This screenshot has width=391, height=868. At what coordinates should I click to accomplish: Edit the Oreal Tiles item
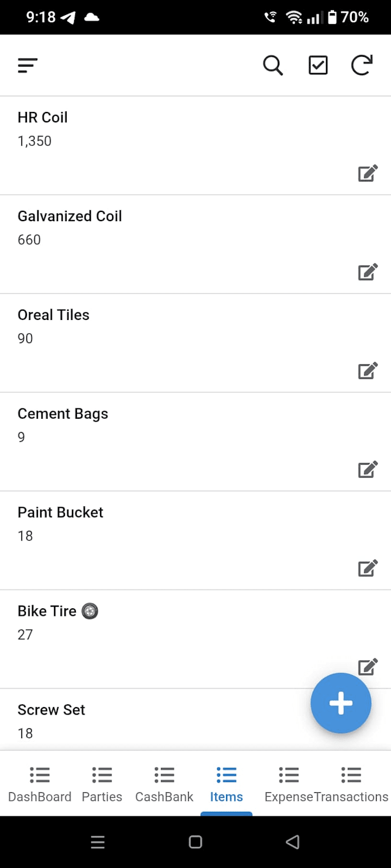click(368, 371)
